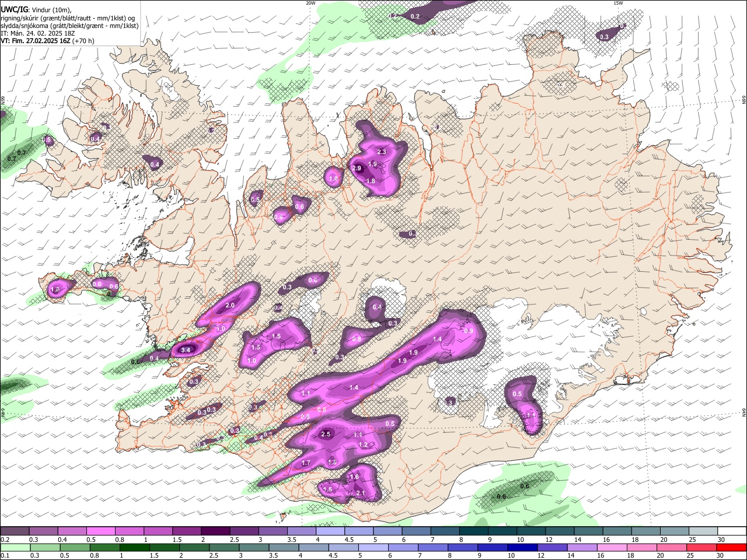
Task: Click the '20W' longitude label at the top
Action: pos(310,3)
